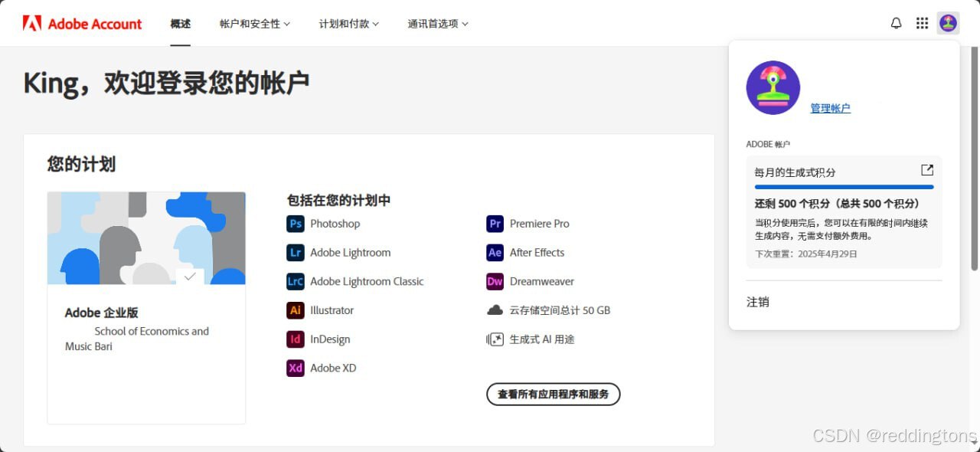Screen dimensions: 980x452
Task: Click the Illustrator label
Action: (332, 310)
